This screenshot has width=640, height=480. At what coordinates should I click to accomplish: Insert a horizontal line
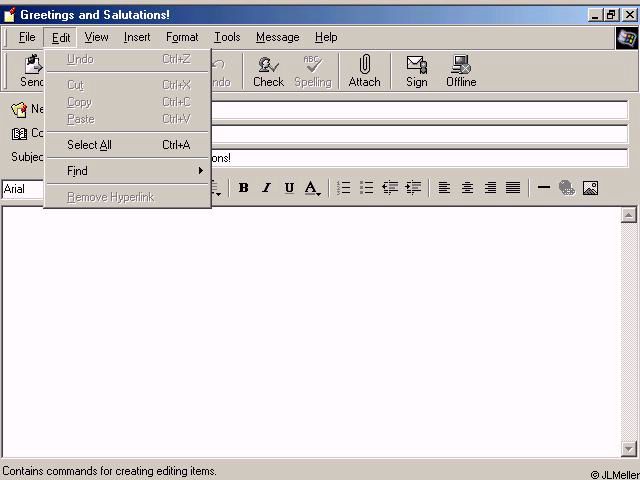point(544,187)
